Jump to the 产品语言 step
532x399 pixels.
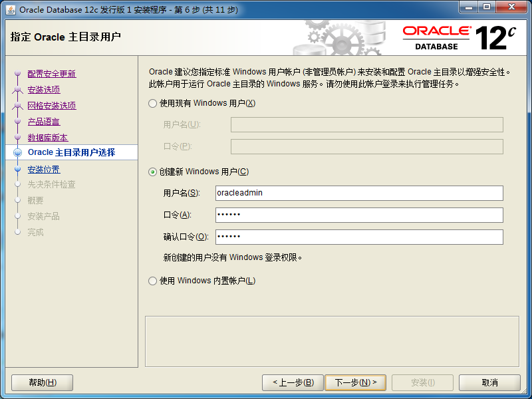(44, 122)
